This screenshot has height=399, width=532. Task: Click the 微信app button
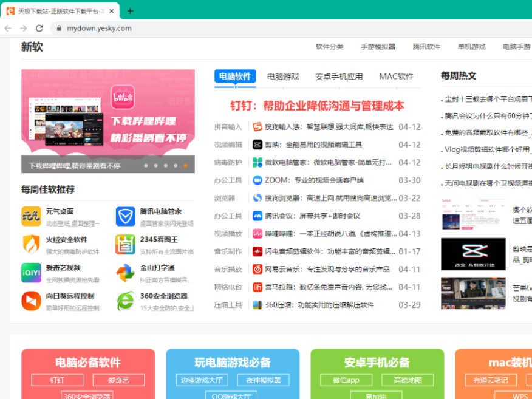tap(346, 380)
